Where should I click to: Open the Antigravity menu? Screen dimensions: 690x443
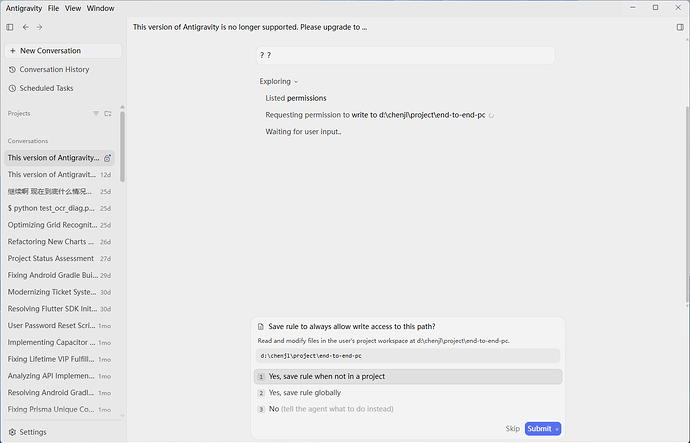pyautogui.click(x=24, y=8)
